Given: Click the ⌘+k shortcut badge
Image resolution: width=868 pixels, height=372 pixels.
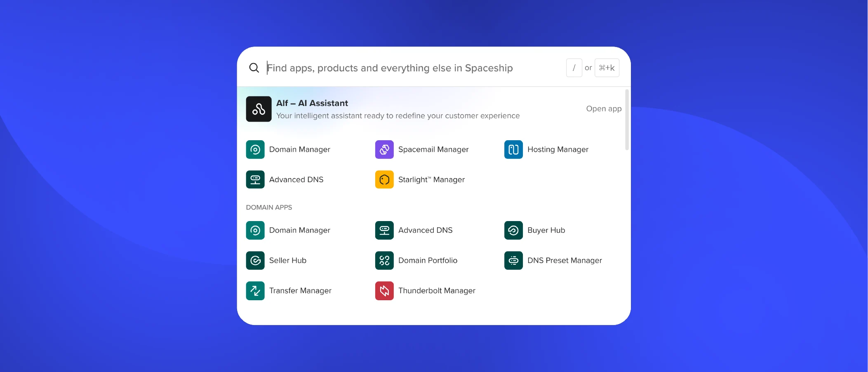Looking at the screenshot, I should click(607, 68).
